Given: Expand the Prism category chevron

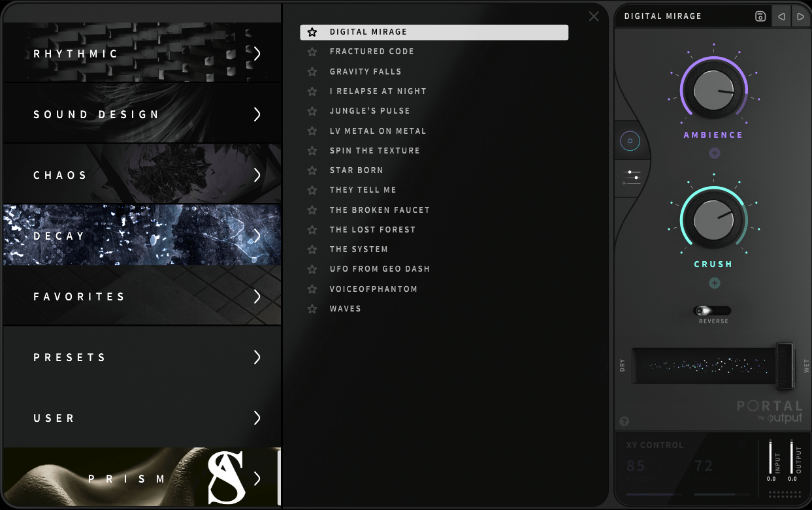Looking at the screenshot, I should [257, 479].
